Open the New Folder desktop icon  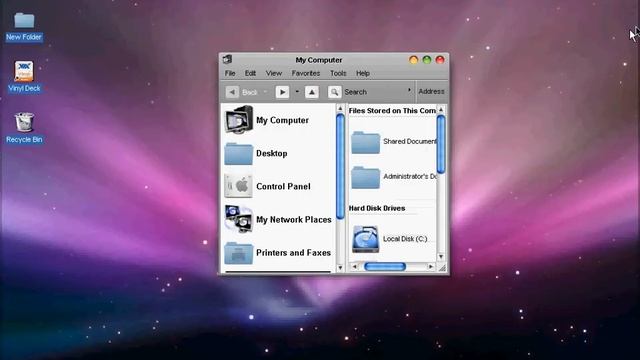[24, 20]
